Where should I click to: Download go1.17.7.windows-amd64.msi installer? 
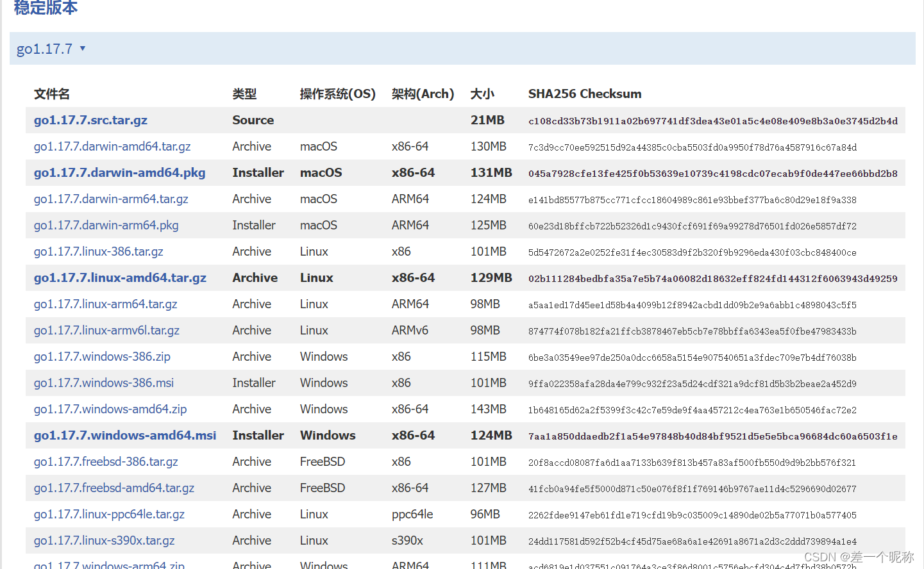click(x=125, y=436)
